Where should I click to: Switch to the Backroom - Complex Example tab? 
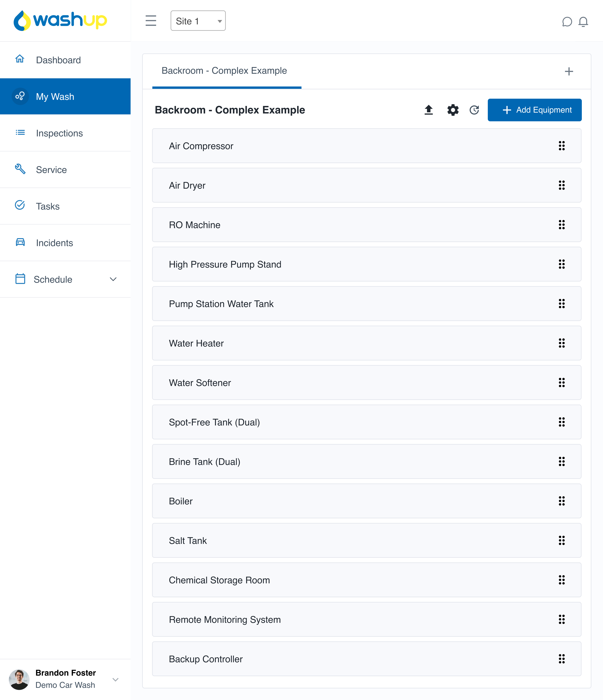tap(224, 71)
